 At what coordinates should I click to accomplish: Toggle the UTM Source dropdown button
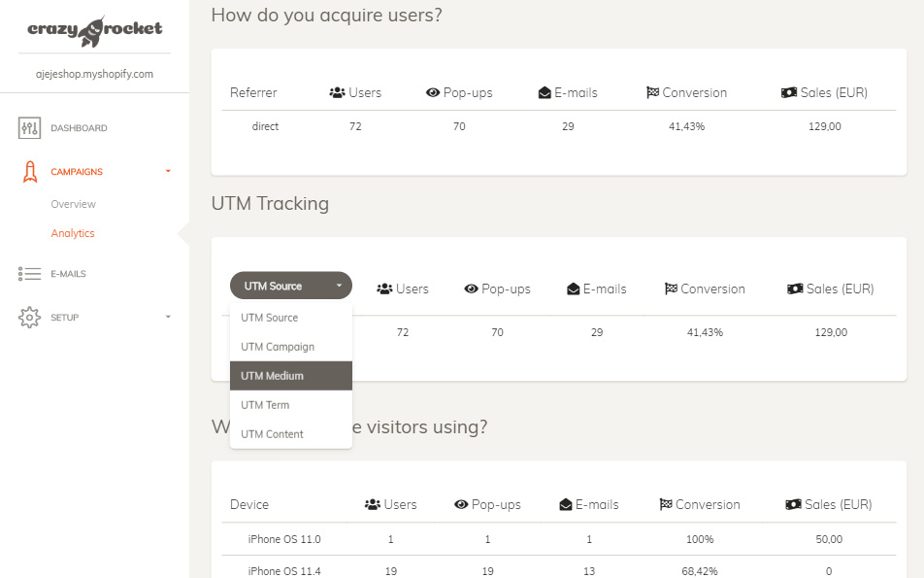tap(291, 286)
